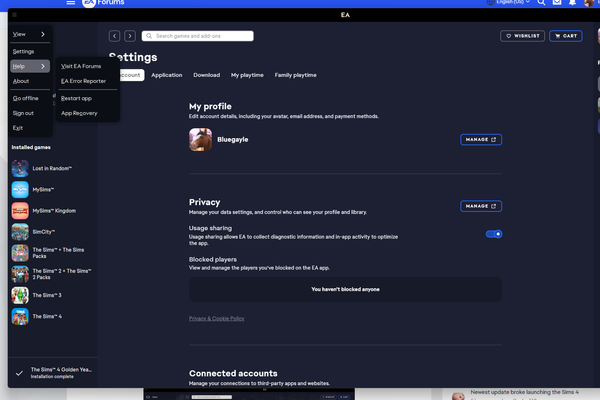Open the MySims game icon
This screenshot has width=600, height=400.
click(x=20, y=189)
